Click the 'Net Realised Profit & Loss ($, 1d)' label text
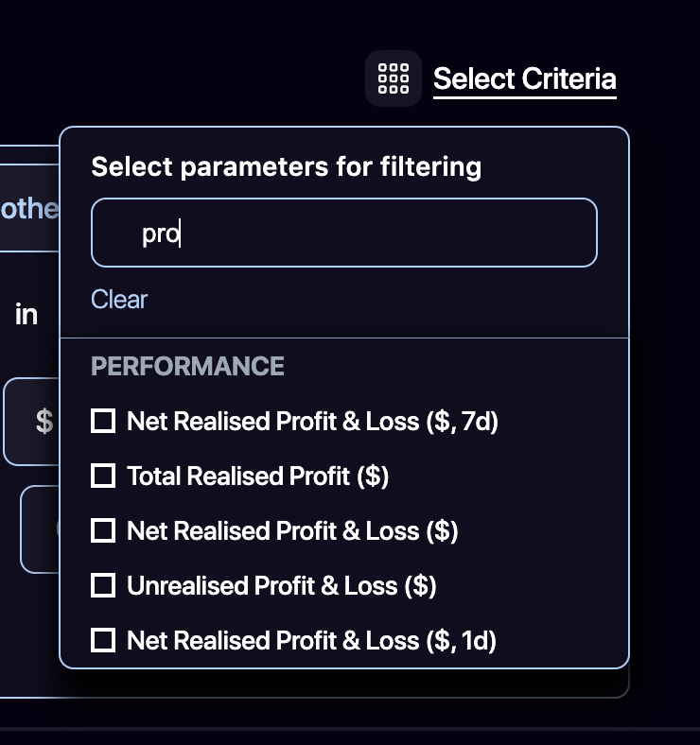Screen dimensions: 700x745 311,640
